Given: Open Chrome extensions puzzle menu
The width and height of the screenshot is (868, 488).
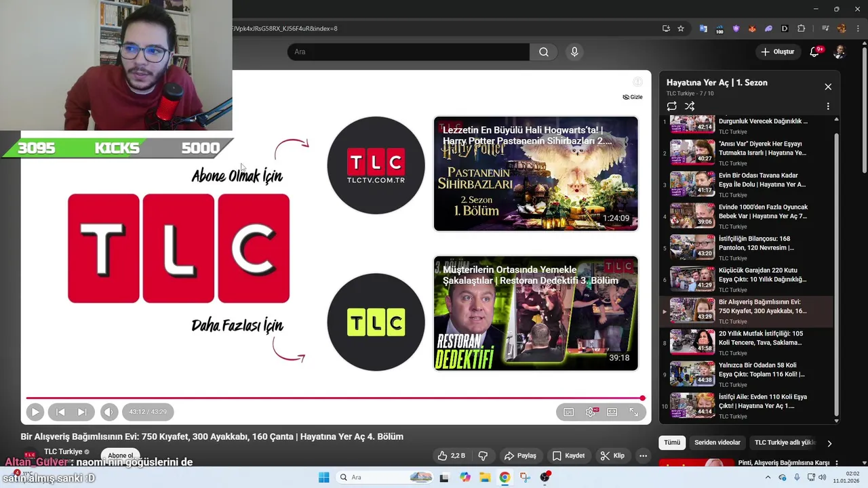Looking at the screenshot, I should coord(801,28).
